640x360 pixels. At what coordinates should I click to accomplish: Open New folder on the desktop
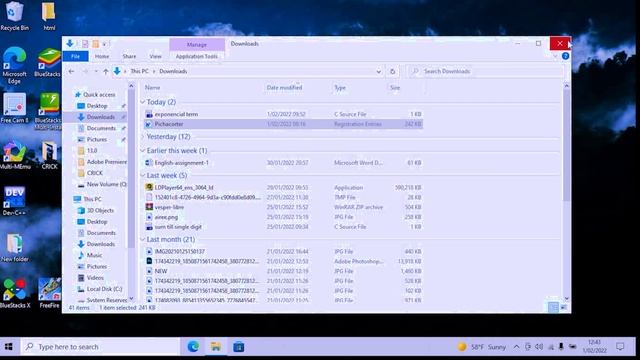(15, 248)
